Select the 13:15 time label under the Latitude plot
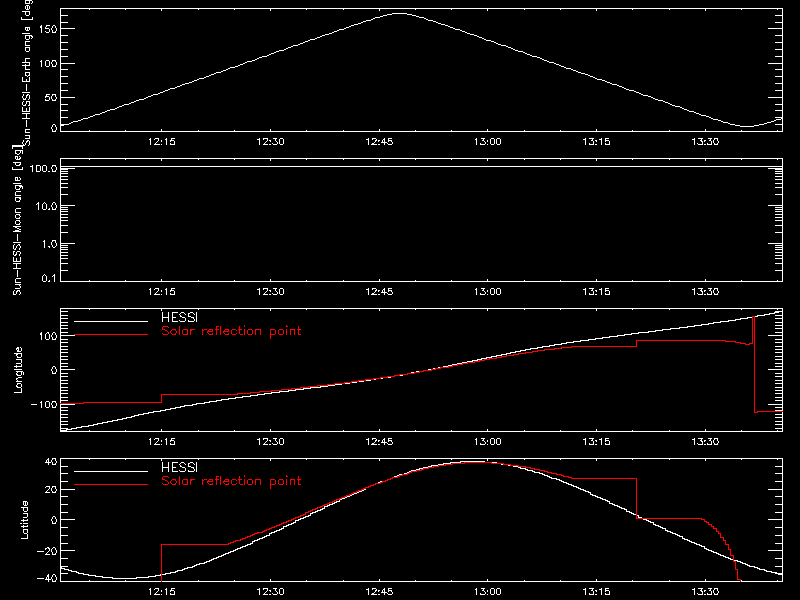Viewport: 800px width, 600px height. [x=596, y=591]
